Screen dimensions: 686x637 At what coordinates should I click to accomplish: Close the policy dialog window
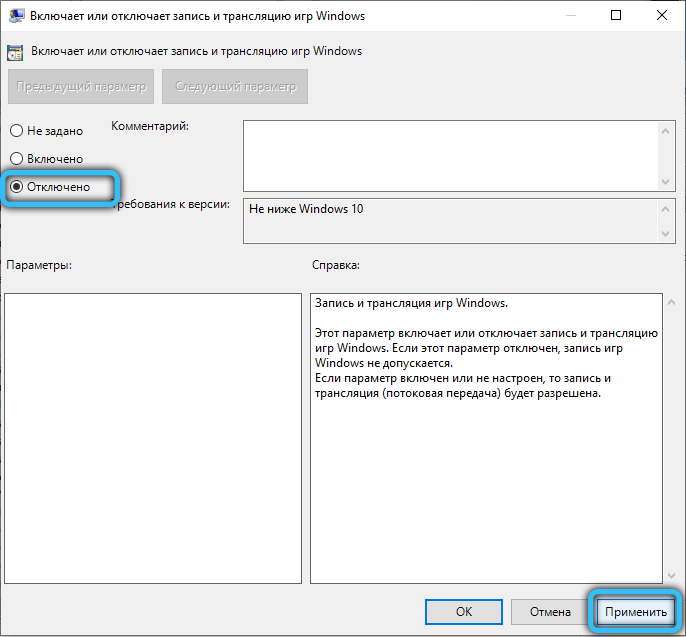[x=662, y=16]
